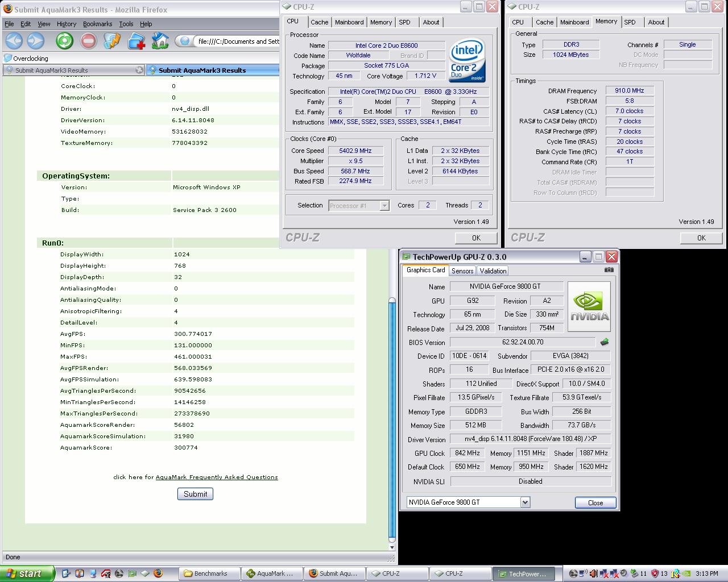Click the Intel Core 2 Duo logo

468,60
